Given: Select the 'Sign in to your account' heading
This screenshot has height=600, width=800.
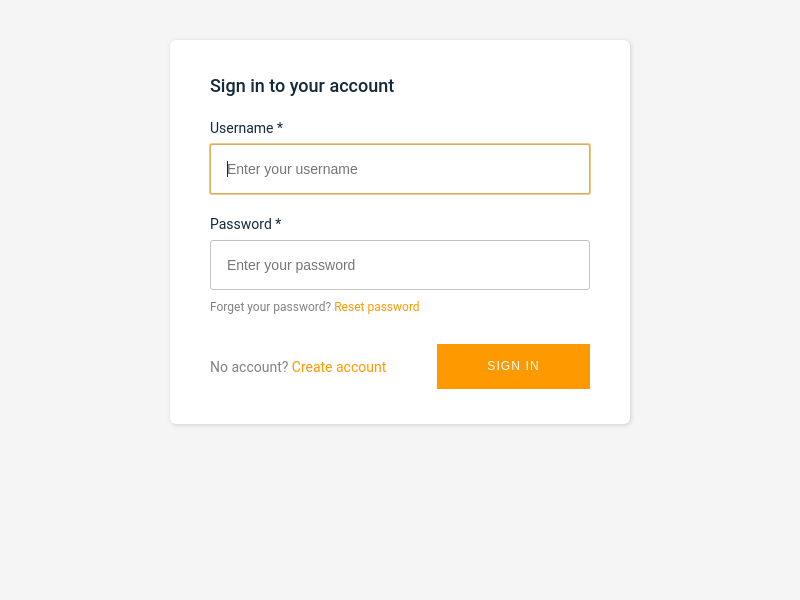Looking at the screenshot, I should (302, 86).
